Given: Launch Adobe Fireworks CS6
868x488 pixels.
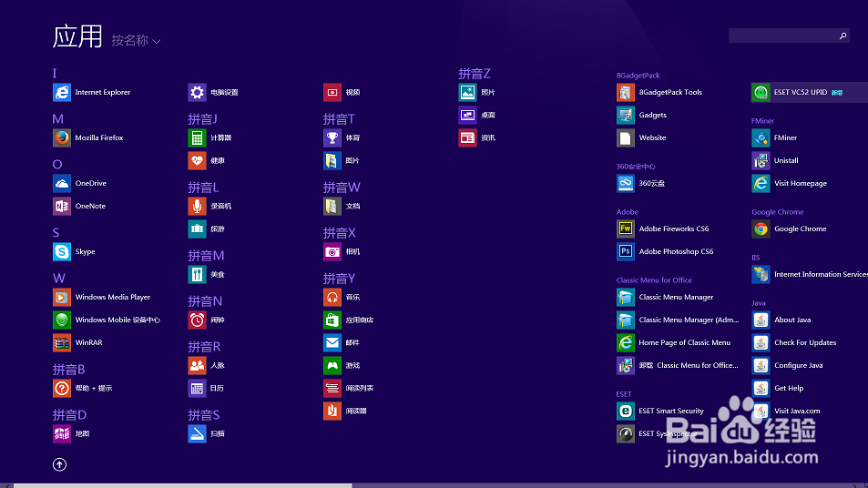Looking at the screenshot, I should pos(663,229).
